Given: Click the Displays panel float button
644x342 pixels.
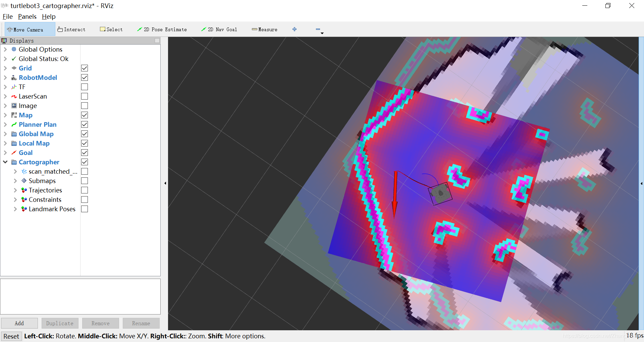Looking at the screenshot, I should point(157,41).
